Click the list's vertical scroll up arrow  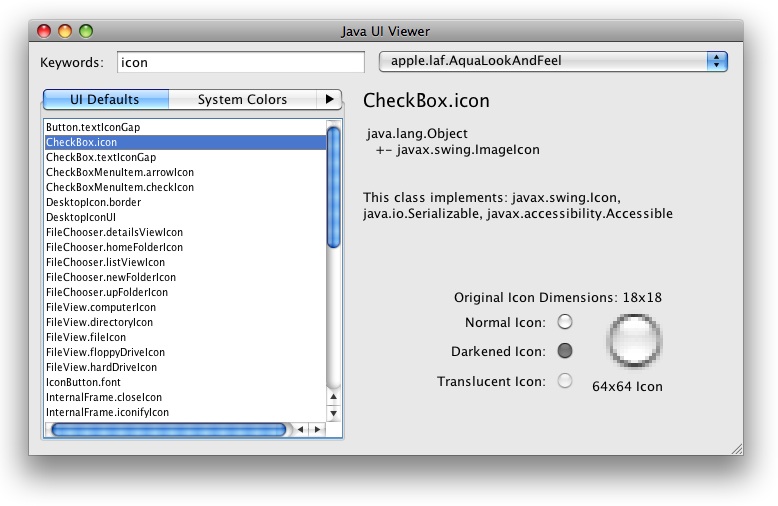coord(333,397)
